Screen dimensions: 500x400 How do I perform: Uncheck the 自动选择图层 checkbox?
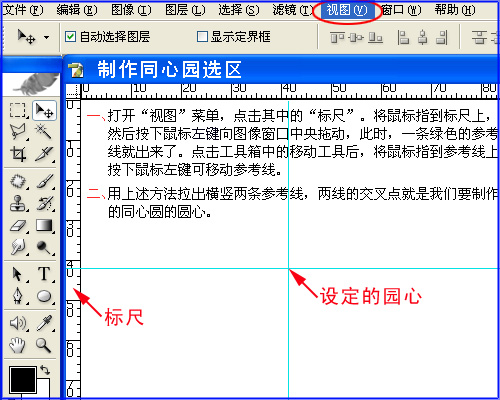pos(70,36)
